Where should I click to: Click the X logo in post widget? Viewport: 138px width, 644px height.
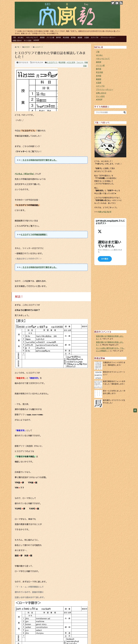click(100, 232)
